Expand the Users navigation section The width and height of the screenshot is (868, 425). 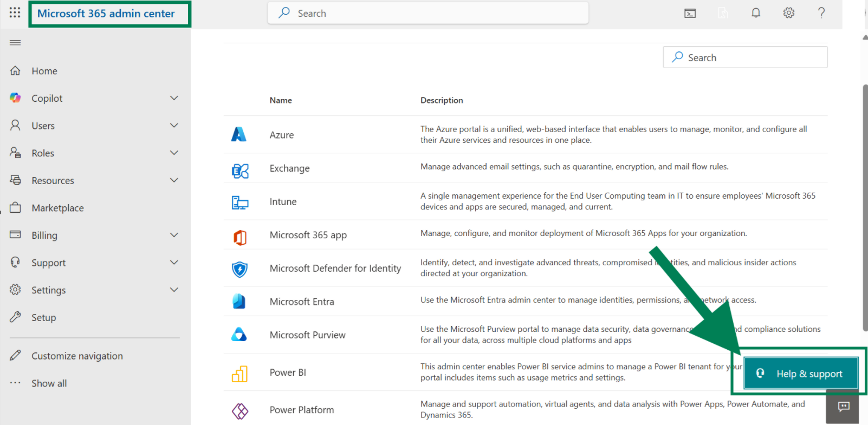(x=174, y=126)
